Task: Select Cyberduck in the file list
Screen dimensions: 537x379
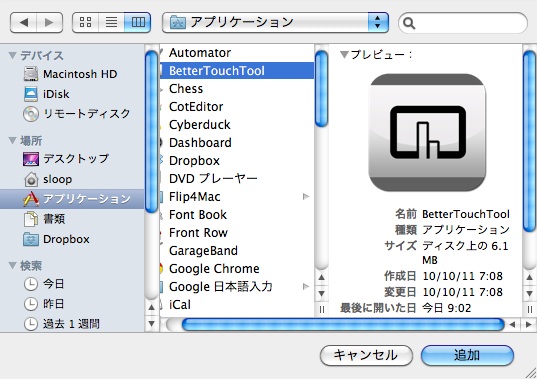Action: point(237,125)
